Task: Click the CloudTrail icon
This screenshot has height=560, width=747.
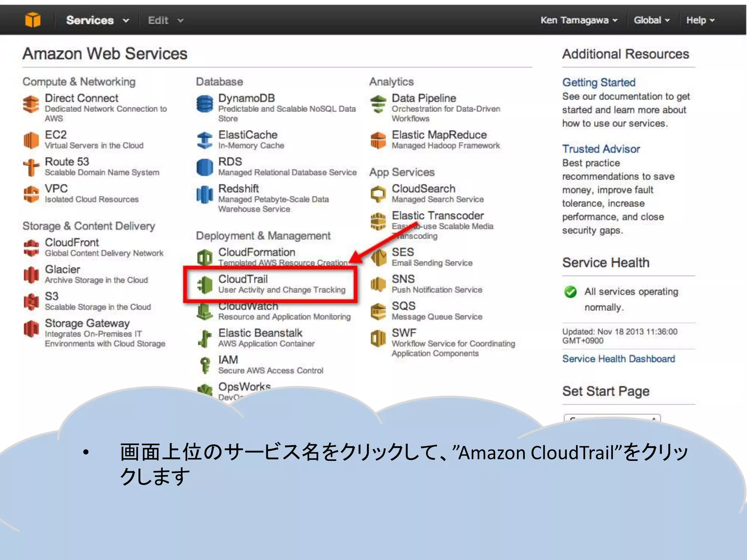Action: coord(205,285)
